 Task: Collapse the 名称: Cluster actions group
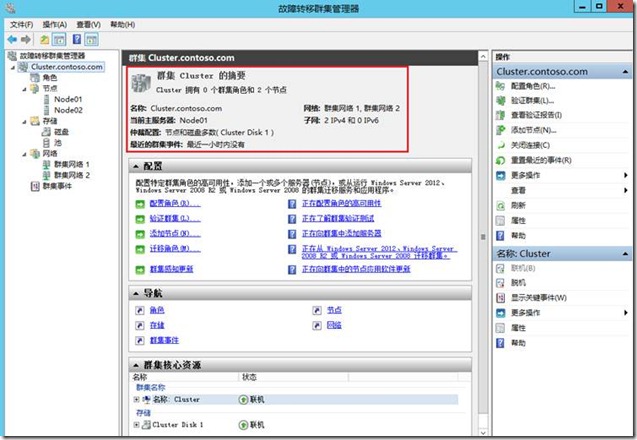625,254
